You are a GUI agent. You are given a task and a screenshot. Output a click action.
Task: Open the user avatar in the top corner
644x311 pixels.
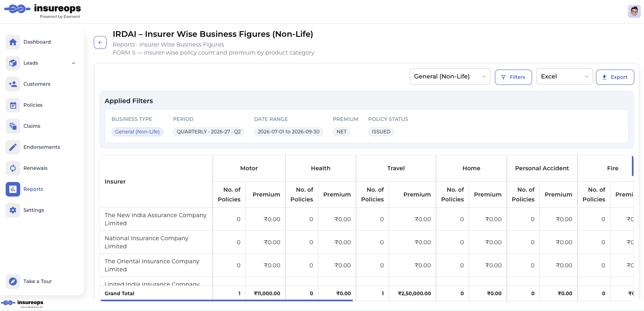click(x=634, y=11)
